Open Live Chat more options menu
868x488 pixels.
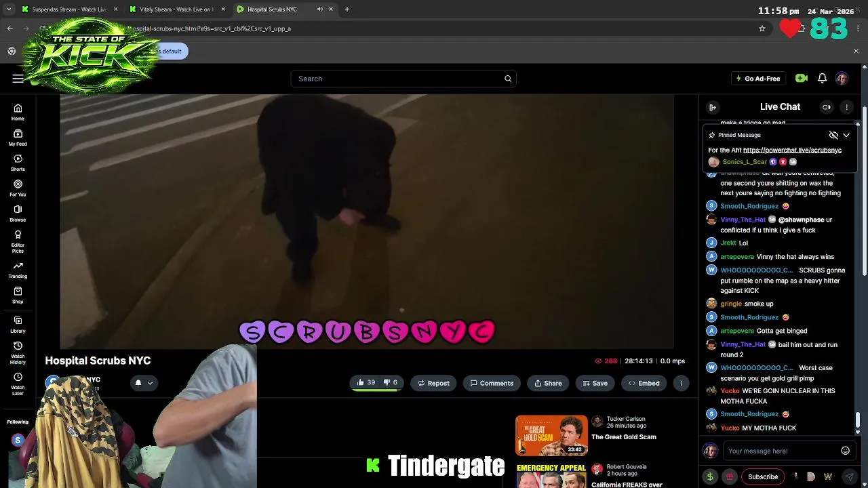[846, 107]
